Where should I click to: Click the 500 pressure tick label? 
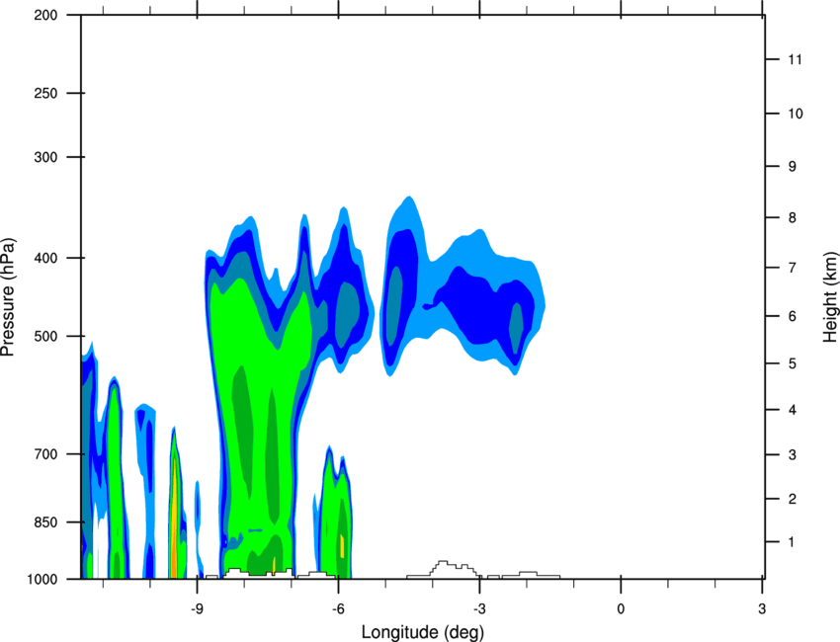(x=45, y=336)
